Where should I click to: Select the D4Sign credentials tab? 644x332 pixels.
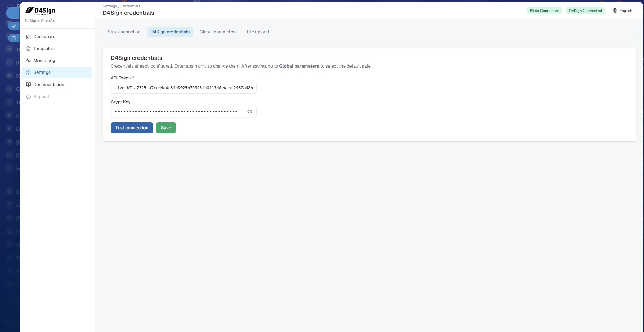click(x=170, y=32)
